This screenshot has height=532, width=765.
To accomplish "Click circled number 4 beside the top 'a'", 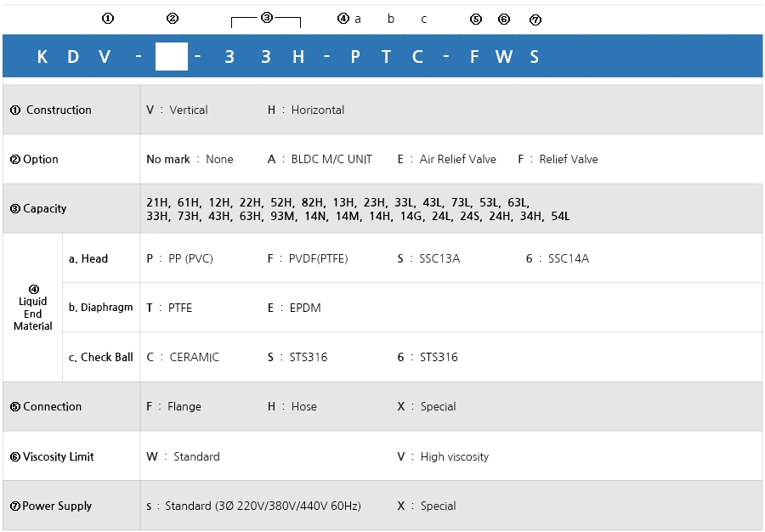I will (343, 19).
